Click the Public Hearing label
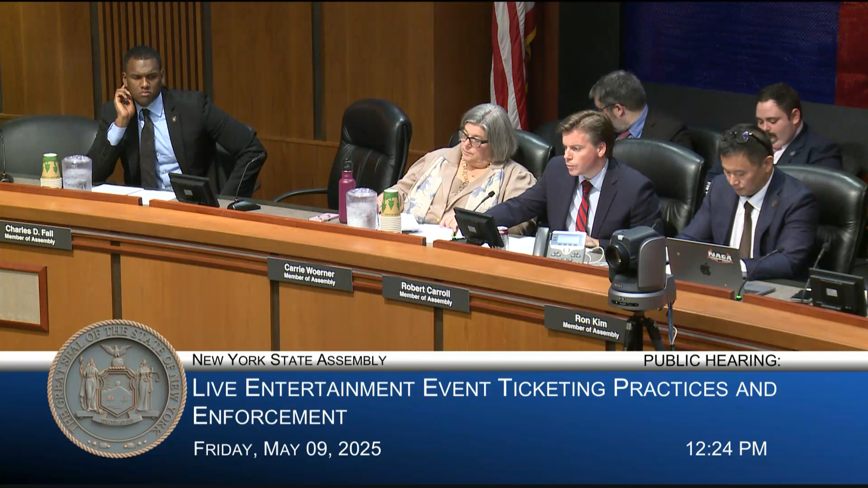Screen dimensions: 868x488 tap(712, 361)
